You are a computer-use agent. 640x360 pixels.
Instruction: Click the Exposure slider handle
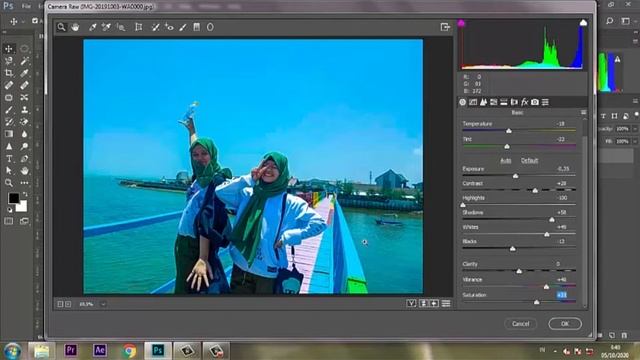point(516,176)
